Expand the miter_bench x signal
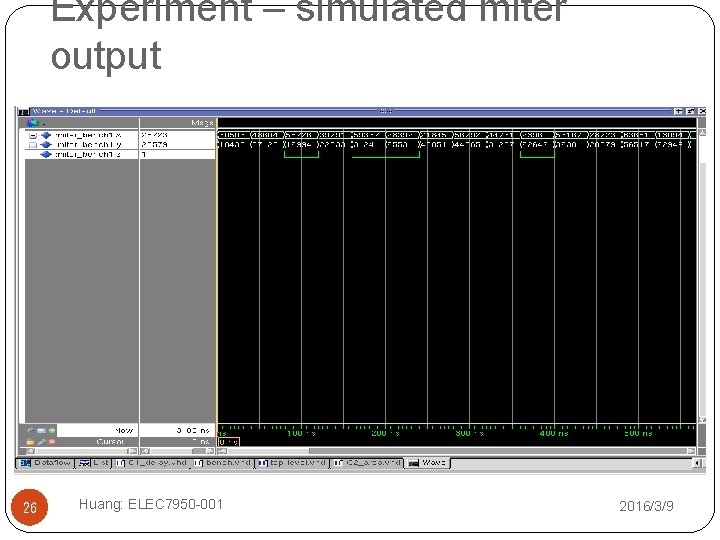Screen dimensions: 720x540 [x=33, y=135]
